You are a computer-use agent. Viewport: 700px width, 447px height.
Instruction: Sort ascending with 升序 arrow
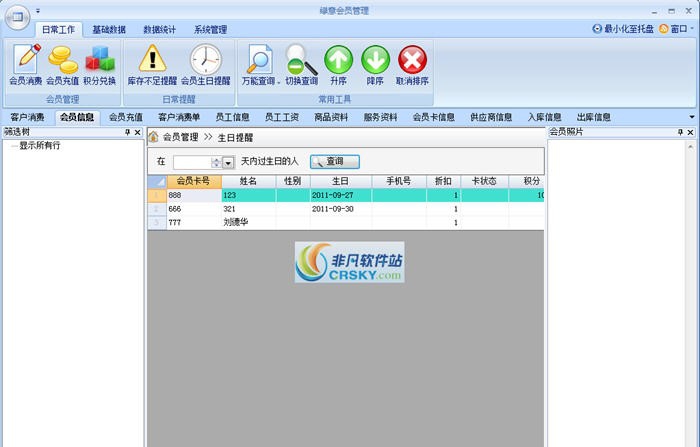(x=338, y=65)
